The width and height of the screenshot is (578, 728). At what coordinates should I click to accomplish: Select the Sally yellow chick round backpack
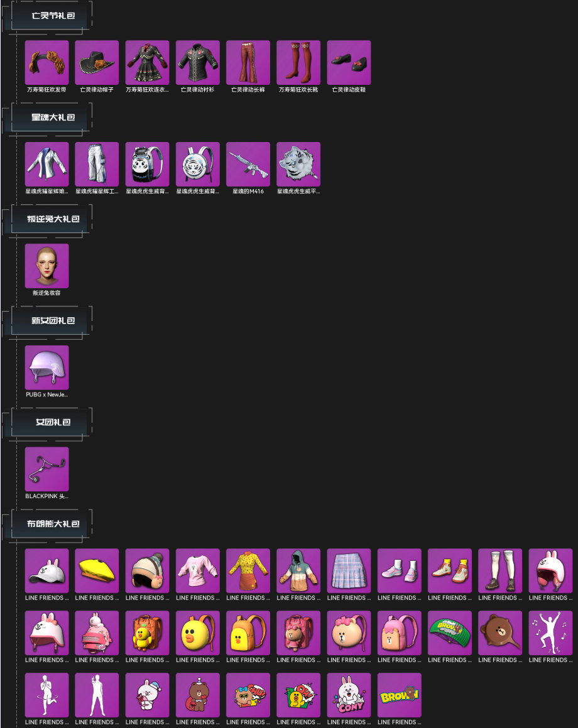[198, 633]
